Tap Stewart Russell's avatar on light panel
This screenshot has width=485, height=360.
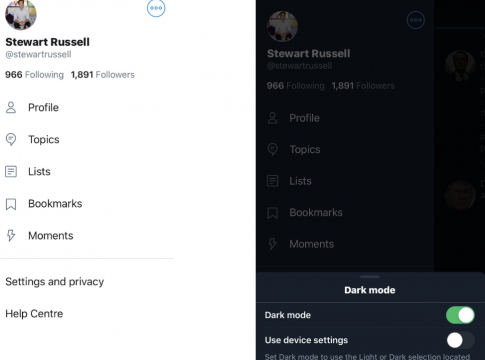pos(21,14)
